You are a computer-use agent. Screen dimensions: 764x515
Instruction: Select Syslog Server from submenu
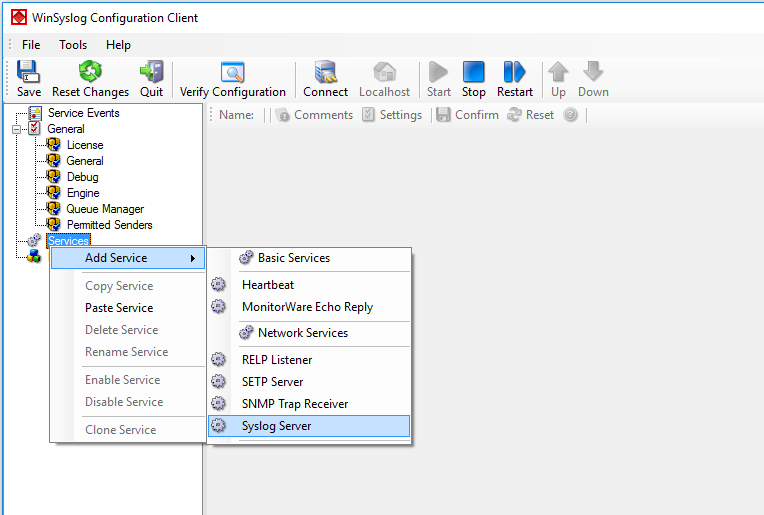[309, 426]
